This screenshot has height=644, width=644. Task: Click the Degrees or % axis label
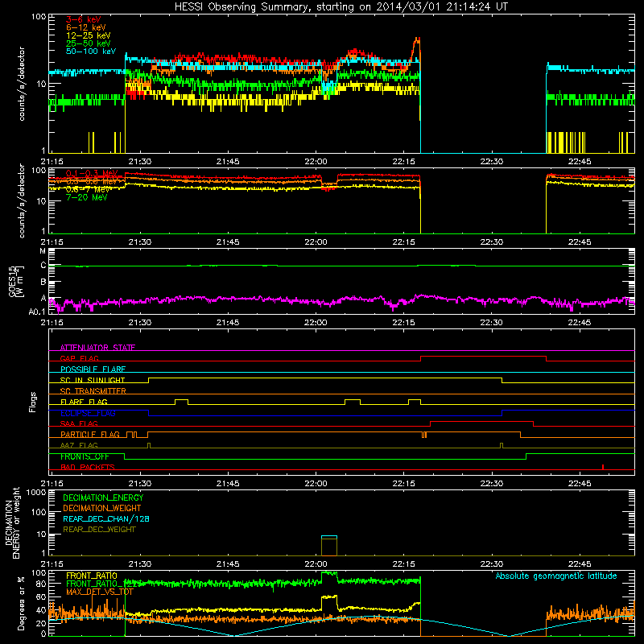21,604
